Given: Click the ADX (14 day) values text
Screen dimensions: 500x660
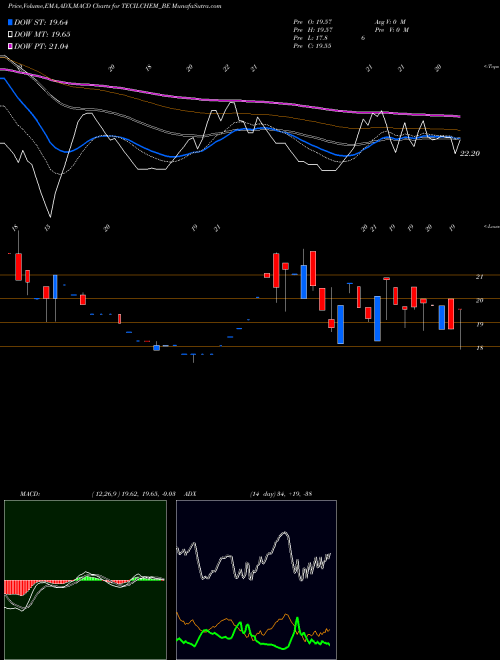Looking at the screenshot, I should pyautogui.click(x=281, y=494).
